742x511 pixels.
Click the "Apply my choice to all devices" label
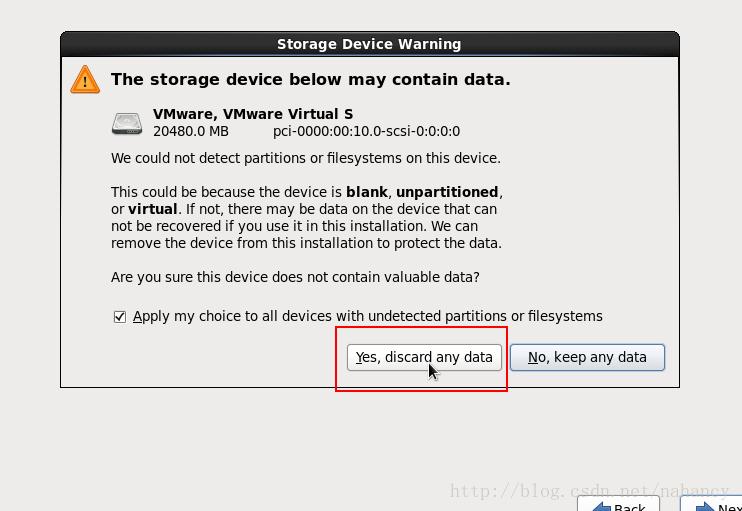pos(367,316)
